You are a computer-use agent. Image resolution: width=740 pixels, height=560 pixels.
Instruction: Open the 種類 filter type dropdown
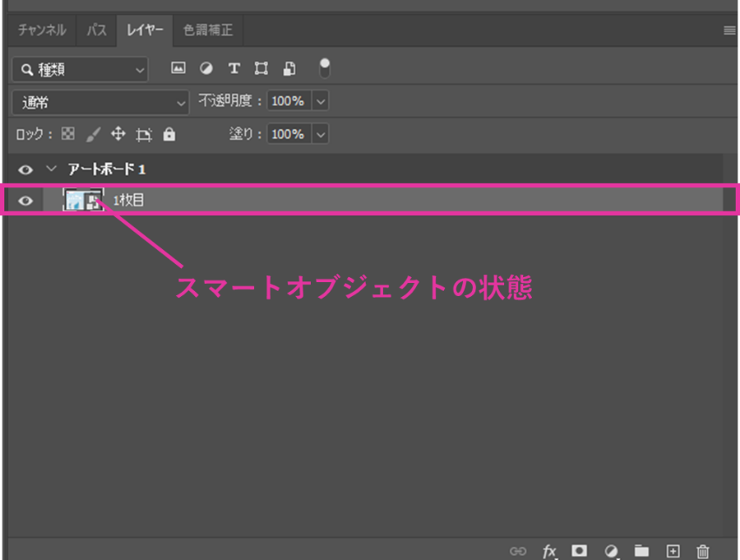(80, 70)
